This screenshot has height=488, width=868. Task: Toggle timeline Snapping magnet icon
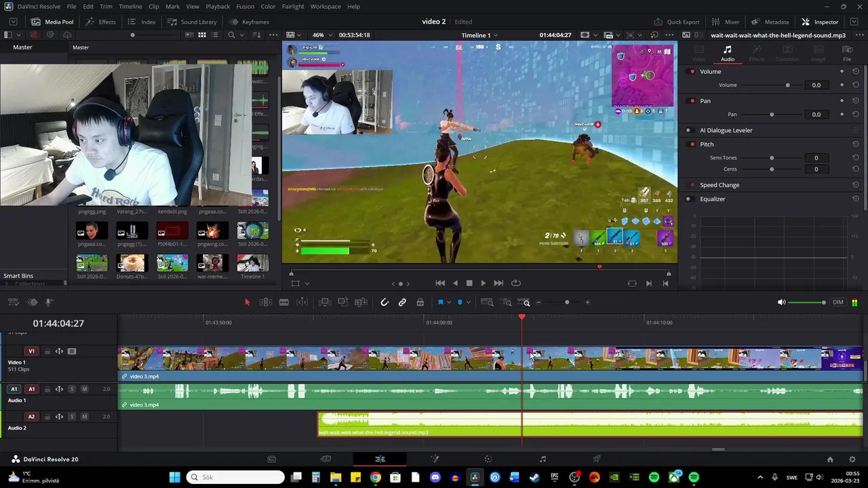[384, 302]
